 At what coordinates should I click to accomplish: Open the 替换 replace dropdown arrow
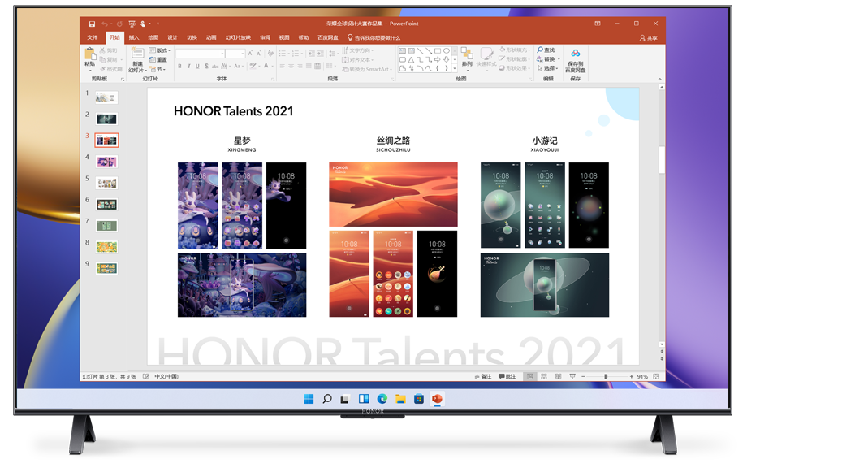[x=559, y=59]
